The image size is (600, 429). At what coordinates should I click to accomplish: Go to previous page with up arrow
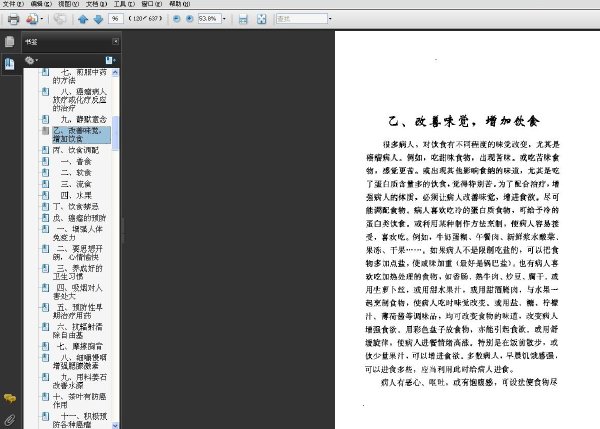click(83, 19)
